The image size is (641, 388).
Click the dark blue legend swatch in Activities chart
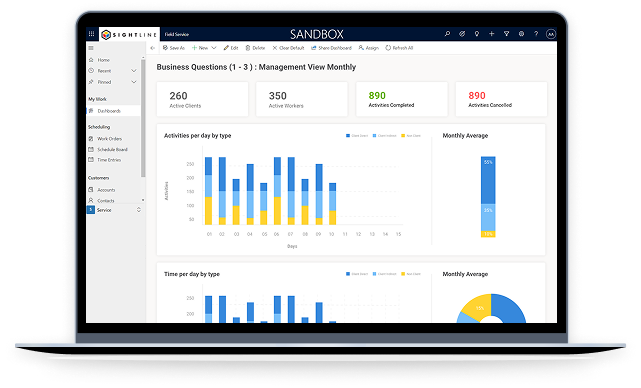[348, 135]
